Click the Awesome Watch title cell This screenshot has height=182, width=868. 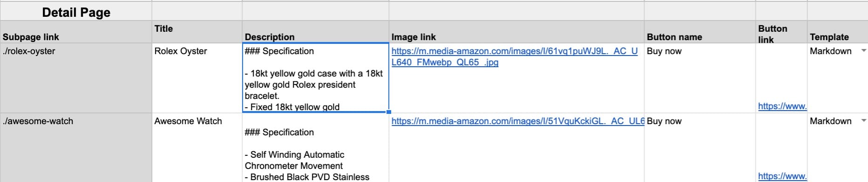coord(197,147)
